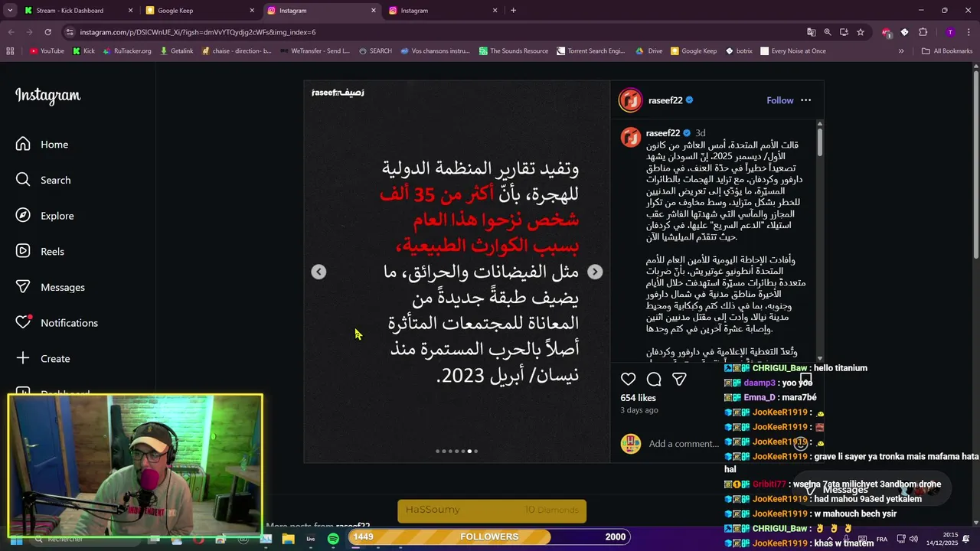Open the apps grid in bookmarks bar
The height and width of the screenshot is (551, 980).
10,51
